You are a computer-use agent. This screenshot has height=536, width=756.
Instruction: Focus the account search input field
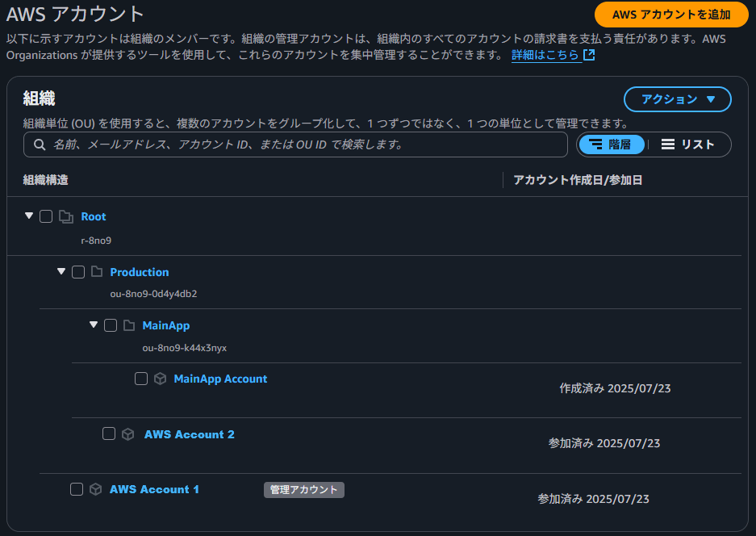[x=295, y=144]
